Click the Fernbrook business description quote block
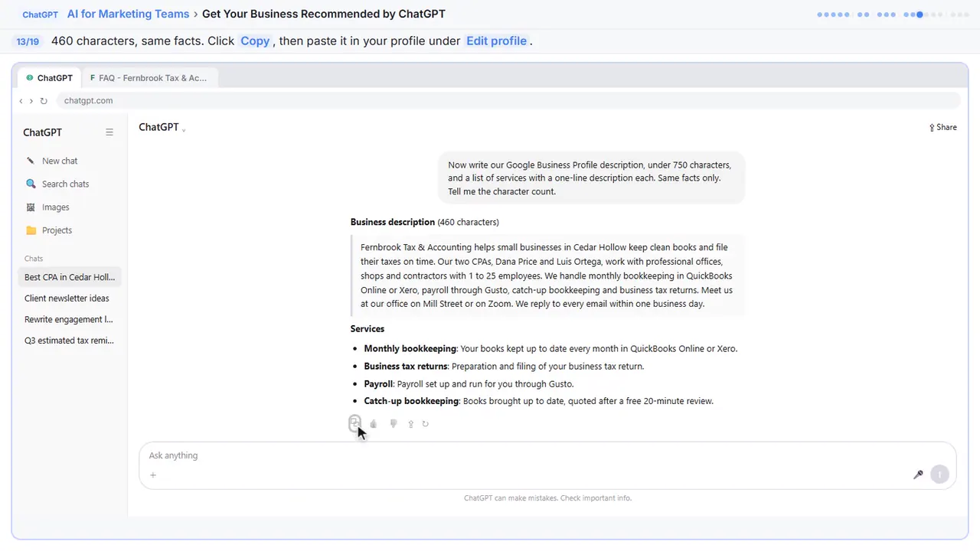 (x=547, y=275)
